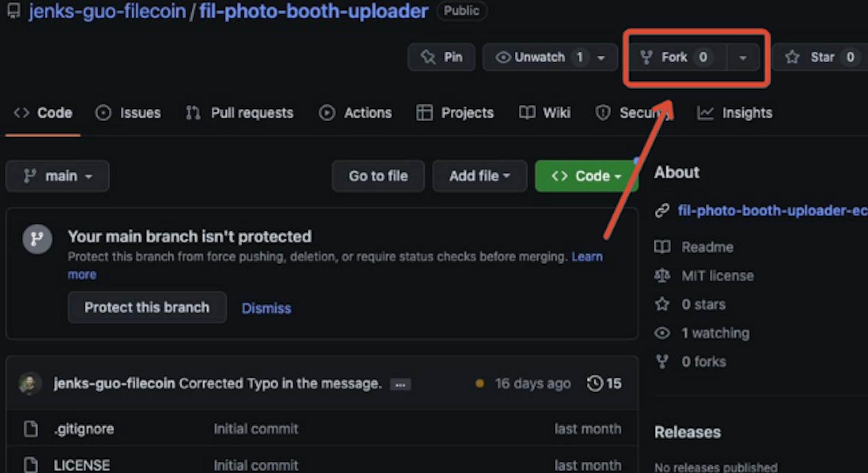The width and height of the screenshot is (868, 473).
Task: Dismiss the branch protection notice
Action: pyautogui.click(x=266, y=308)
